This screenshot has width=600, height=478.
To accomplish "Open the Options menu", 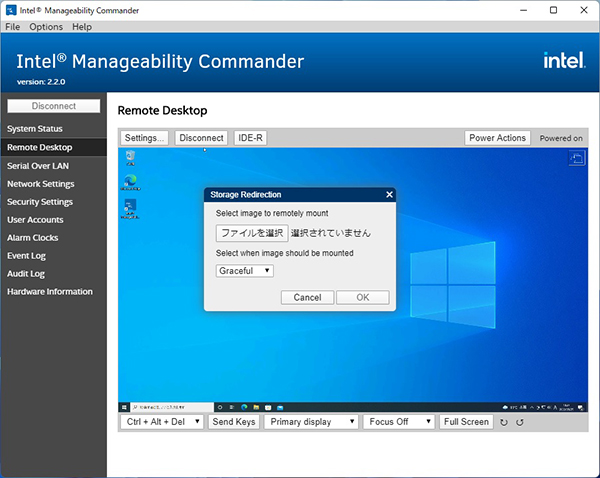I will click(x=46, y=26).
